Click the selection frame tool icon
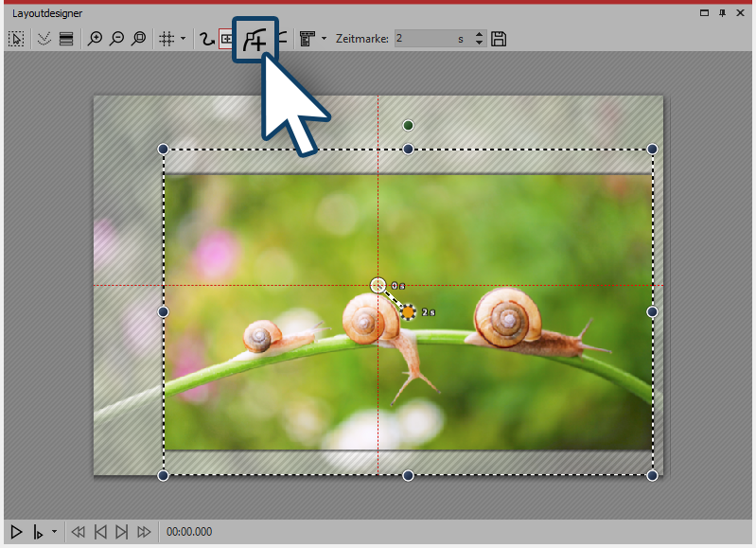The height and width of the screenshot is (548, 756). pos(16,39)
